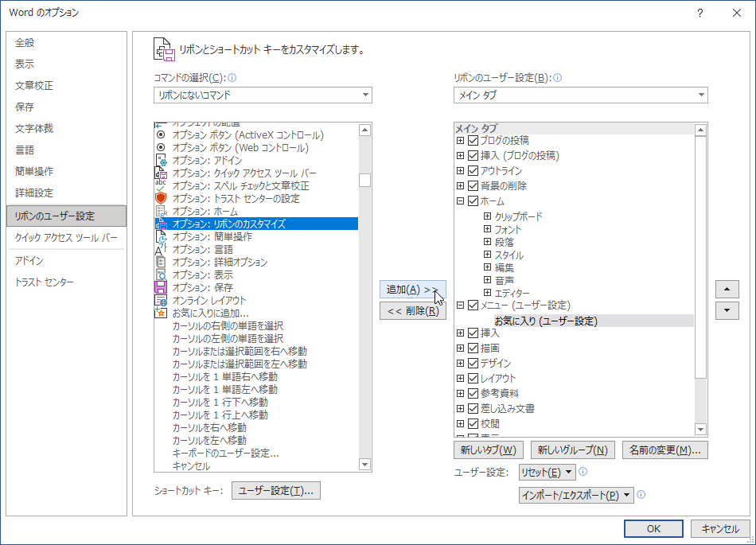756x545 pixels.
Task: Click the お気に入りに追加 star icon
Action: click(161, 313)
